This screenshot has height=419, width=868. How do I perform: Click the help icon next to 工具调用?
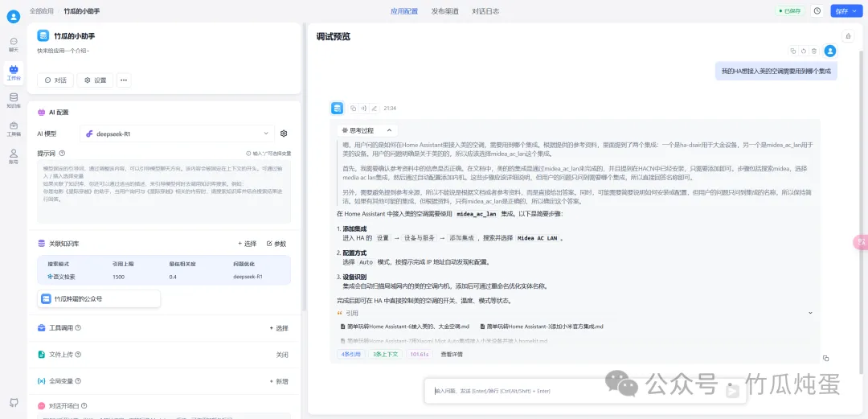(78, 327)
